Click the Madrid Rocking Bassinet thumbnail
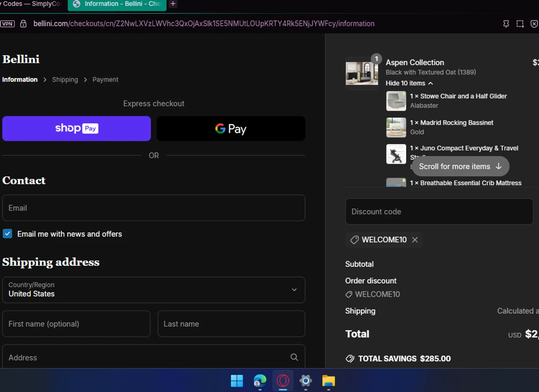The width and height of the screenshot is (539, 392). [396, 128]
